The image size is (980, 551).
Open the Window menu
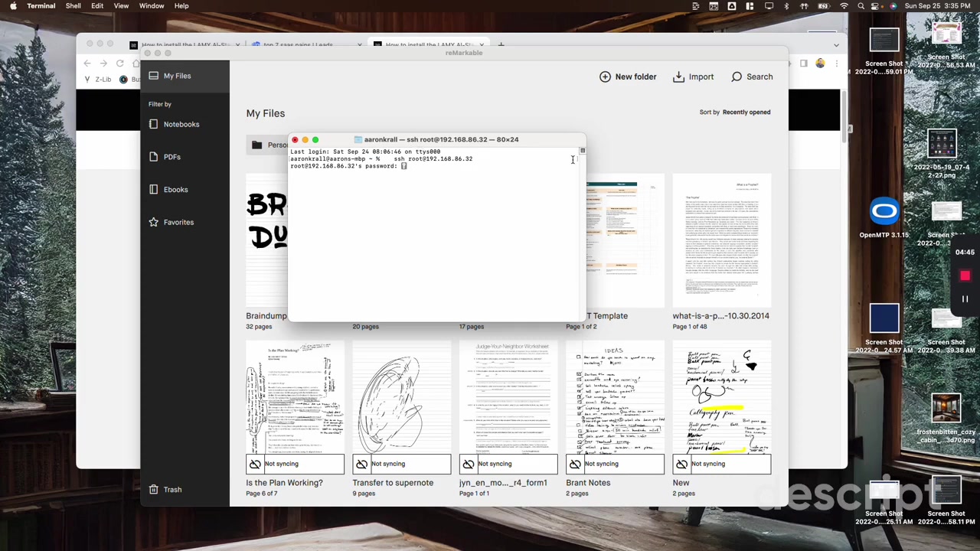coord(152,6)
